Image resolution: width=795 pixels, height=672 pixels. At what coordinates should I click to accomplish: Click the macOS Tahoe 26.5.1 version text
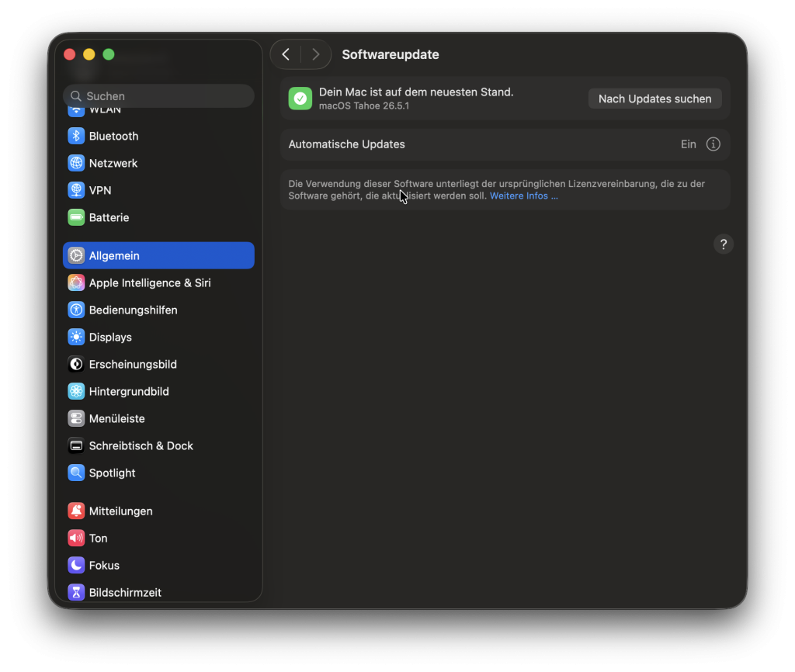[363, 106]
